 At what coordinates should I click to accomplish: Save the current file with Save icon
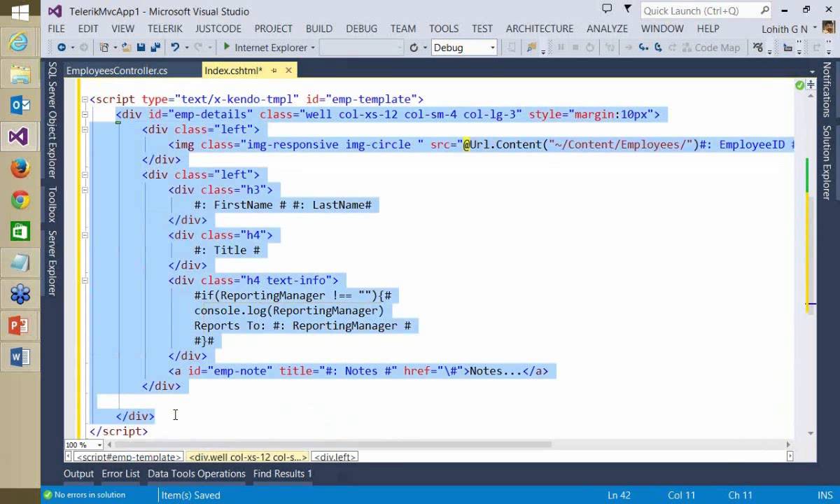click(x=141, y=48)
